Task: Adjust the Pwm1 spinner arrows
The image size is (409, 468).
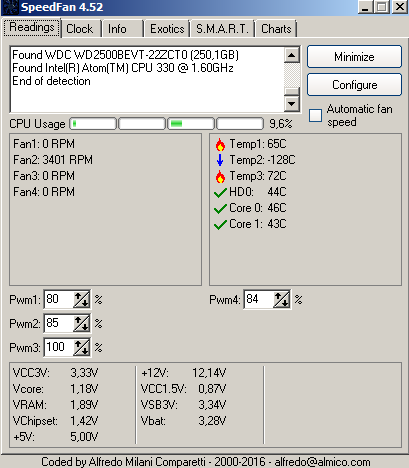Action: tap(81, 299)
